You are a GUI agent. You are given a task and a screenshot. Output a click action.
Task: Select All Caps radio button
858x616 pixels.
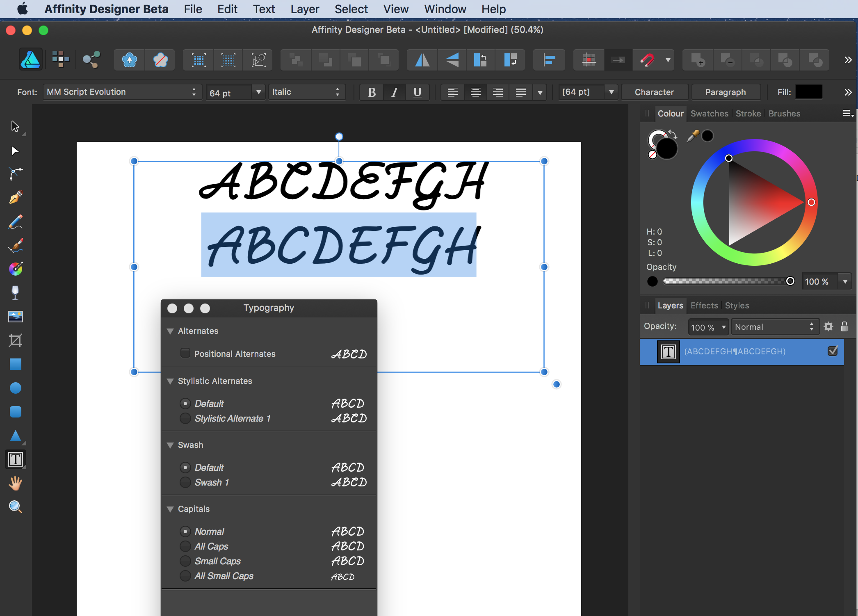coord(185,546)
